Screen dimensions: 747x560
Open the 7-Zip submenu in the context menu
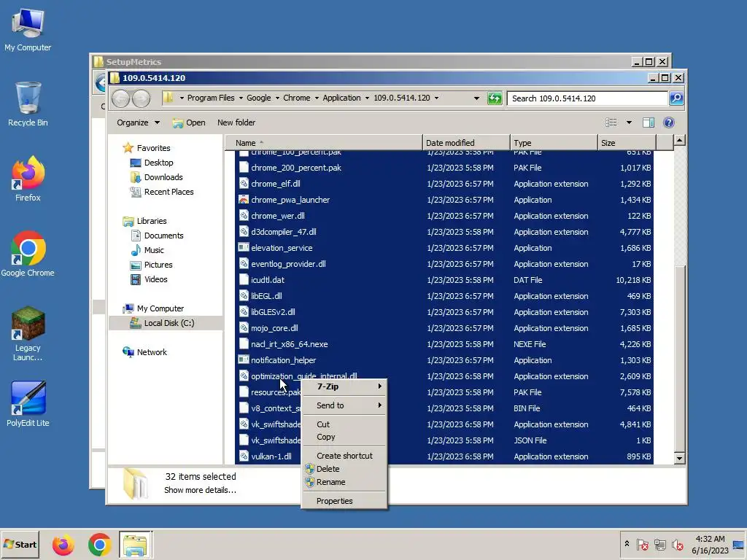(344, 386)
